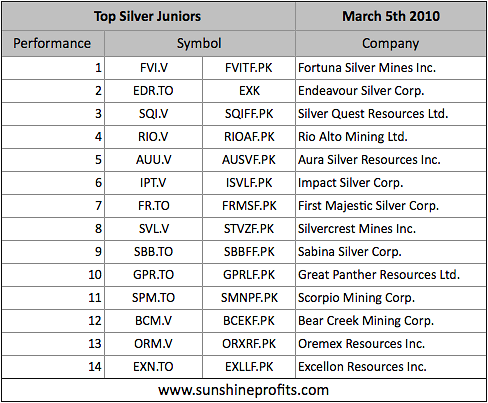The image size is (488, 403).
Task: Select the FVI.V symbol cell
Action: (x=153, y=68)
